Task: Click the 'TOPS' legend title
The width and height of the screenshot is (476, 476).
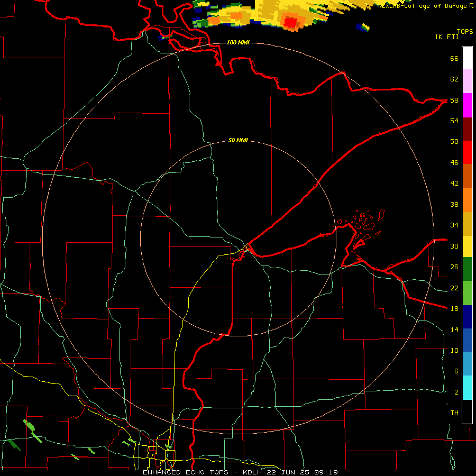Action: click(x=465, y=31)
